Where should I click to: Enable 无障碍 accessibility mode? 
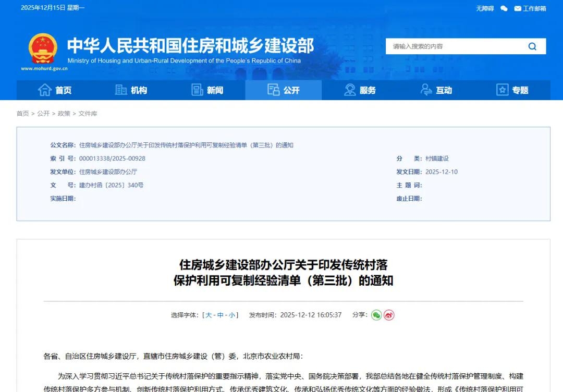point(484,8)
